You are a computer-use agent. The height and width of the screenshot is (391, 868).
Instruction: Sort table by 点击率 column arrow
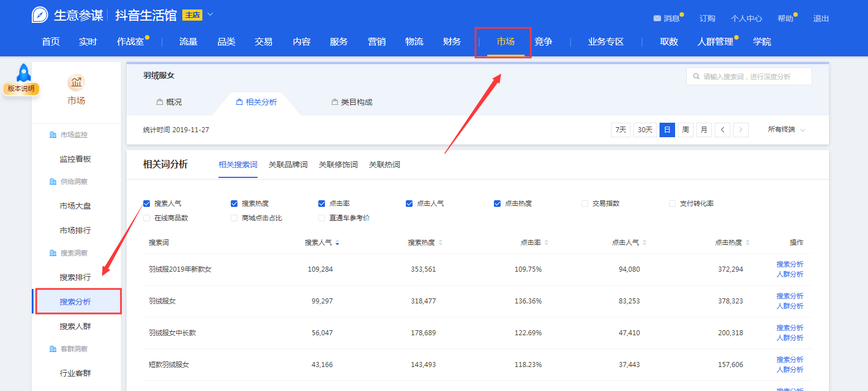(x=546, y=243)
